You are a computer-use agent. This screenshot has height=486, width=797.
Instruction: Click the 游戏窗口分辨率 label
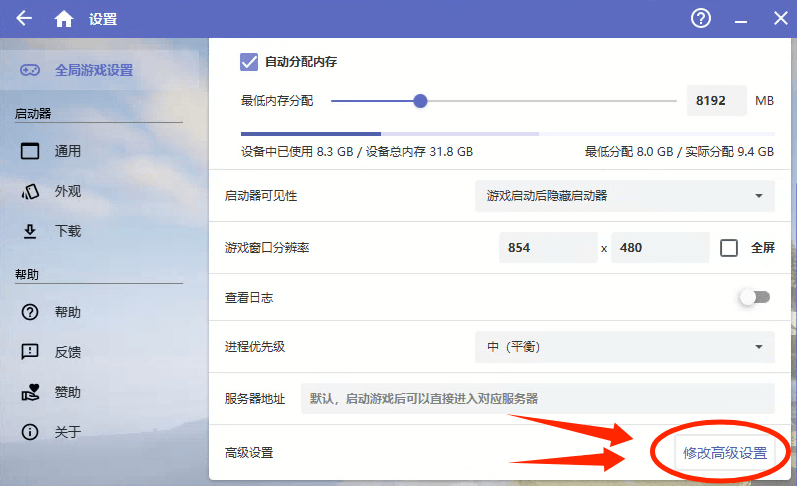(267, 248)
